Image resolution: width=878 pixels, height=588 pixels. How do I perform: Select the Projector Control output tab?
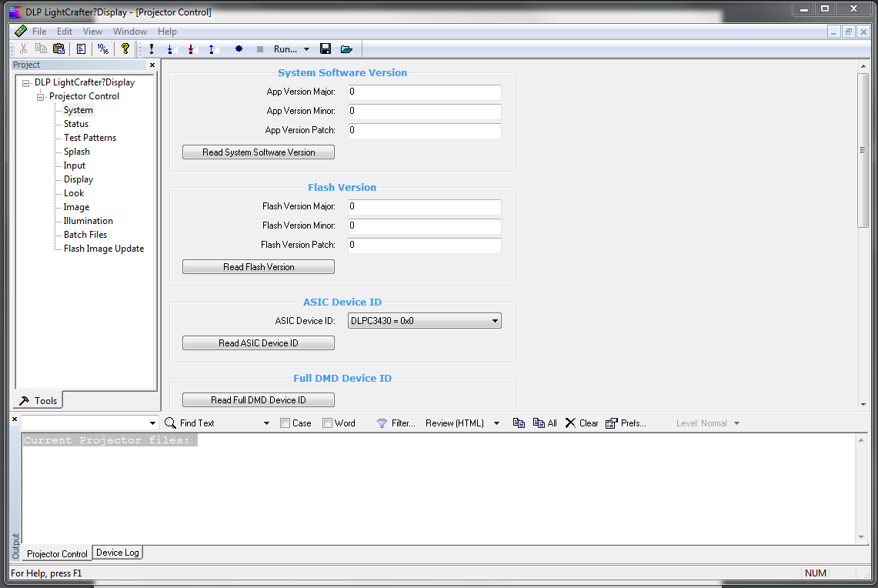57,554
